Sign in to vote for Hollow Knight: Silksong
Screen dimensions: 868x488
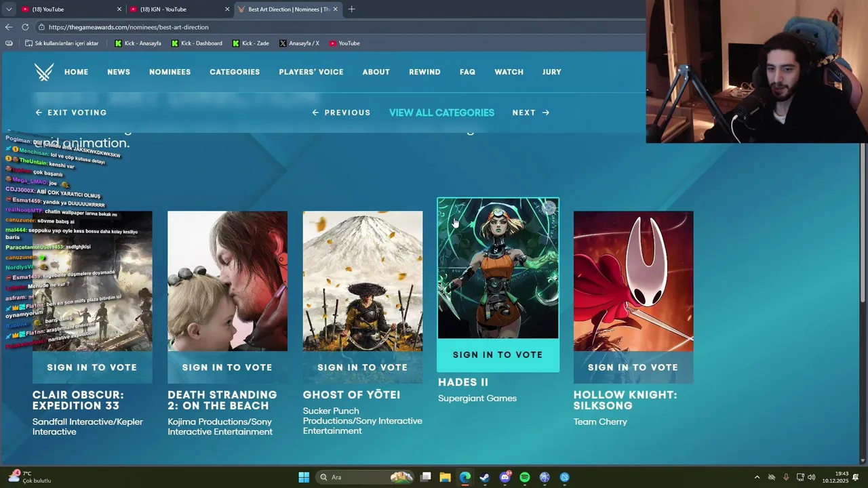633,367
